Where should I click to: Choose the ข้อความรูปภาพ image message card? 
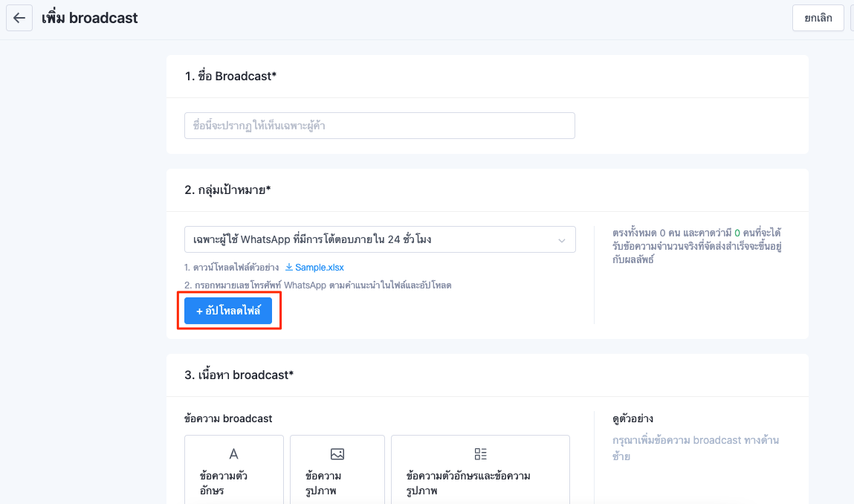(337, 470)
